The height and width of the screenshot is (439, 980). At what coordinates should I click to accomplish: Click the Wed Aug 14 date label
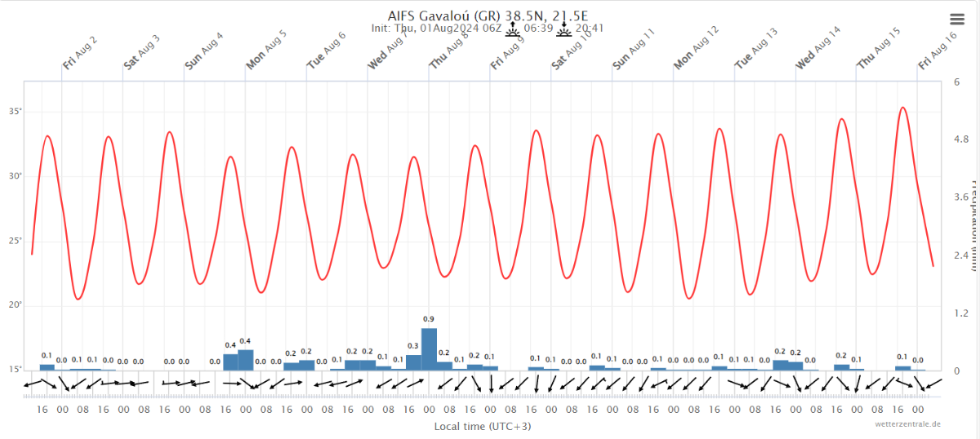(817, 49)
